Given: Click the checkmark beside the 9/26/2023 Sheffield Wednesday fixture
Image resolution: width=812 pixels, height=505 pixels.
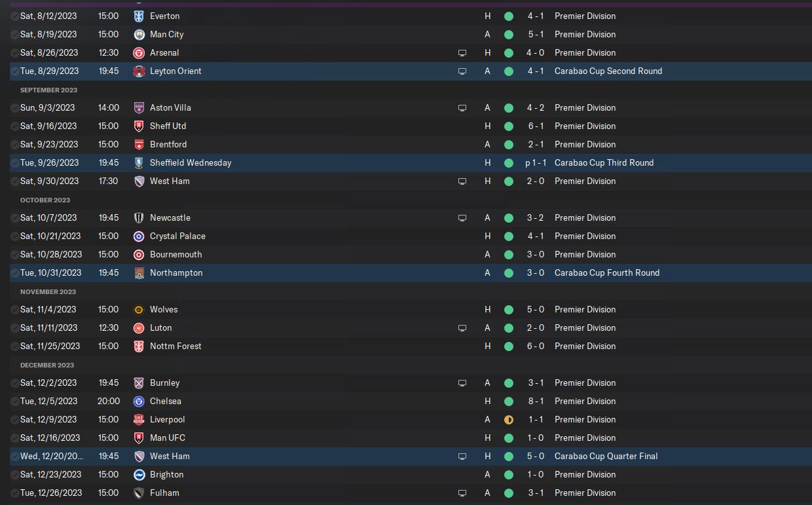Looking at the screenshot, I should pyautogui.click(x=14, y=162).
